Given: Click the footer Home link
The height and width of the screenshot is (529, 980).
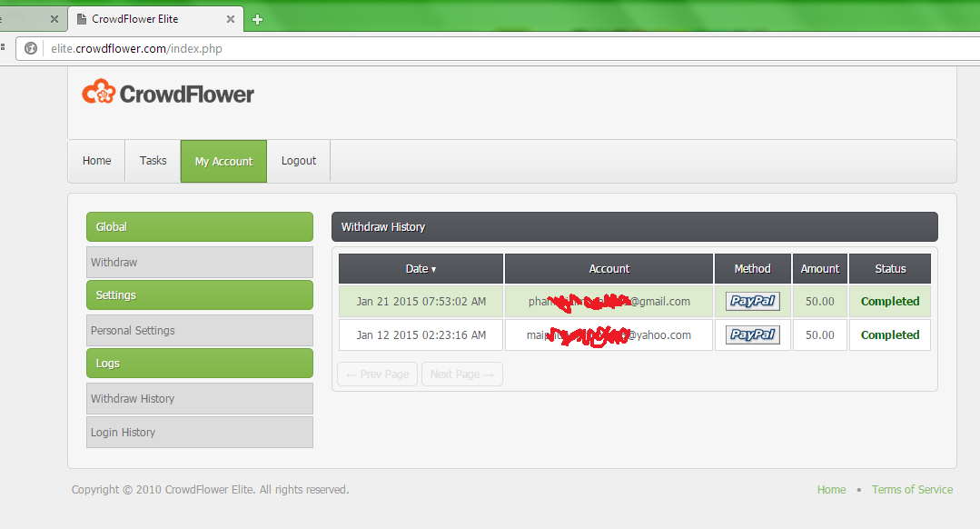Looking at the screenshot, I should [x=831, y=490].
